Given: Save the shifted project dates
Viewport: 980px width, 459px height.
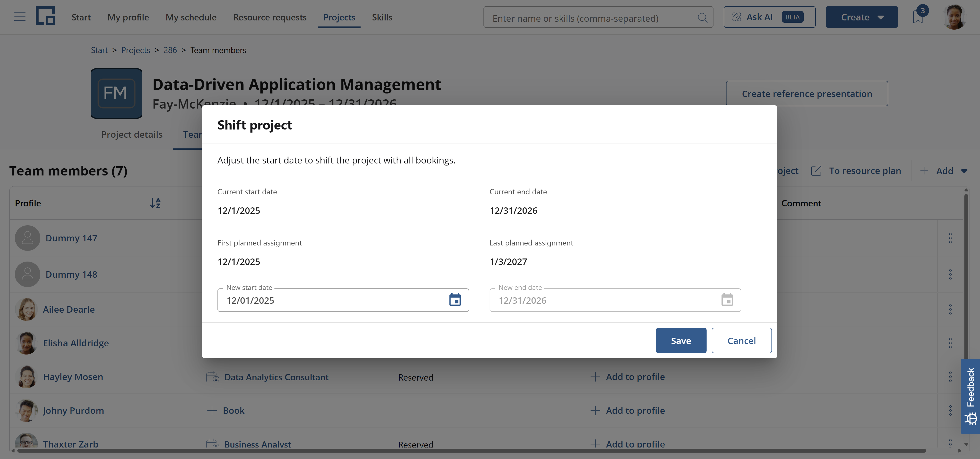Looking at the screenshot, I should [x=681, y=340].
